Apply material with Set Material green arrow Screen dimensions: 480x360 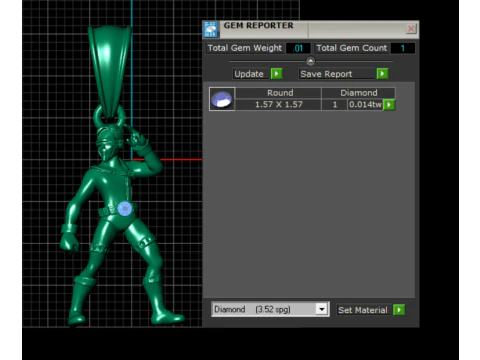click(x=399, y=310)
